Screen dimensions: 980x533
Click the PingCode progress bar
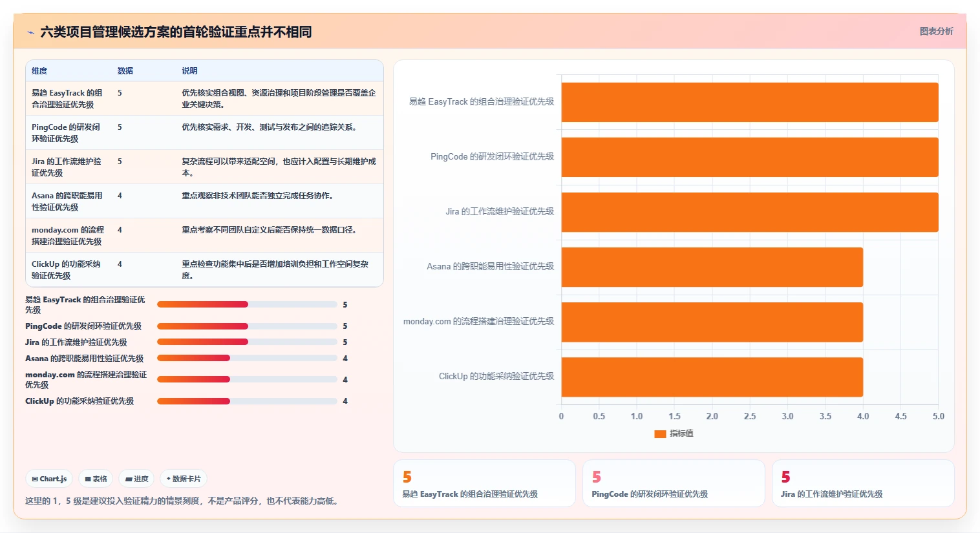[x=247, y=326]
